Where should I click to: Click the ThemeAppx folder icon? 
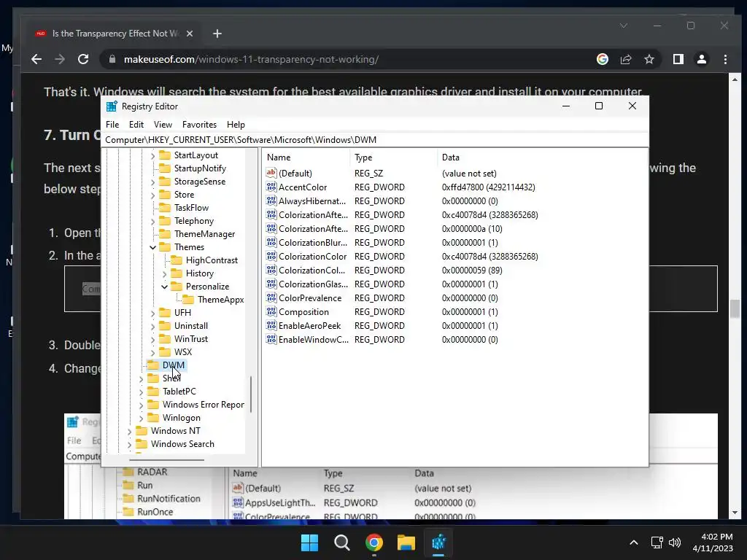[x=188, y=300]
